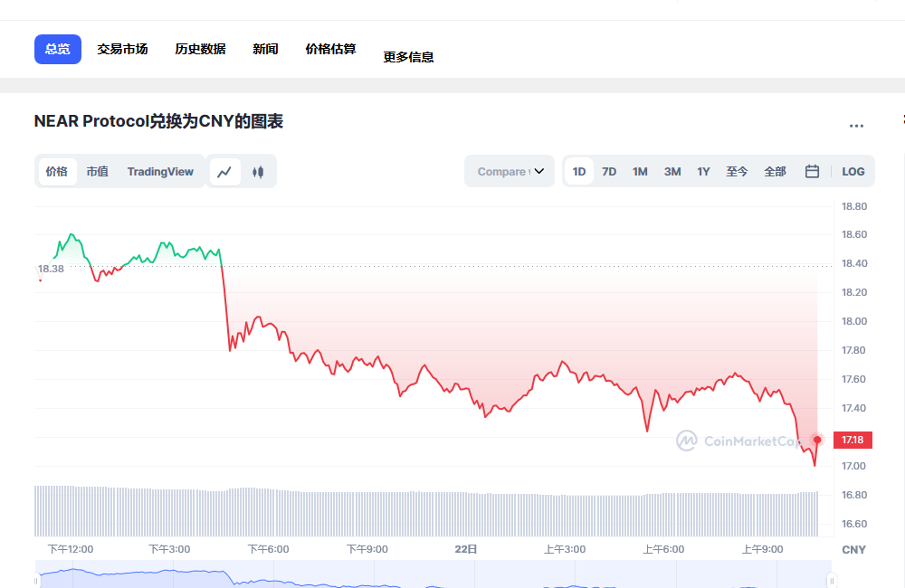The height and width of the screenshot is (588, 905).
Task: Click the left range slider handle
Action: (36, 581)
